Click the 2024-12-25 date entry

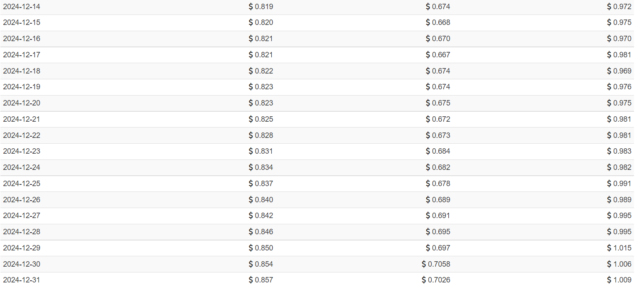coord(22,184)
